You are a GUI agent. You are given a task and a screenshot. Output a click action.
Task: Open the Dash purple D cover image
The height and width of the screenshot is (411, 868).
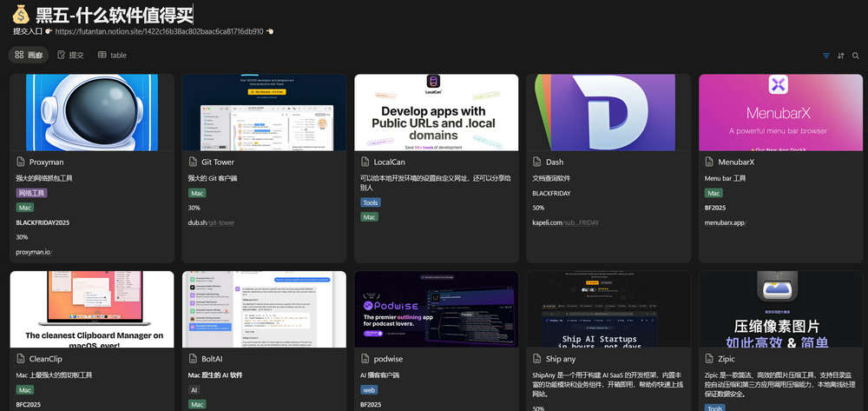(608, 112)
